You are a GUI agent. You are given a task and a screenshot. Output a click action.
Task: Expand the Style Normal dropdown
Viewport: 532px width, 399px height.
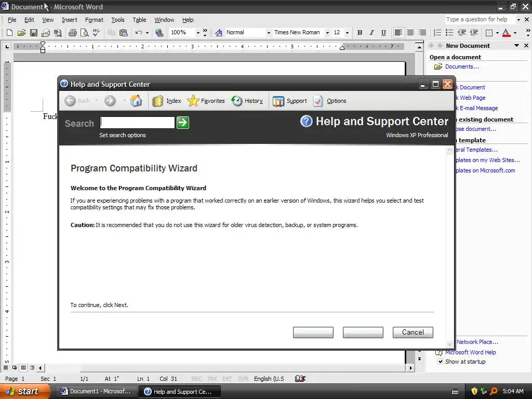click(269, 33)
